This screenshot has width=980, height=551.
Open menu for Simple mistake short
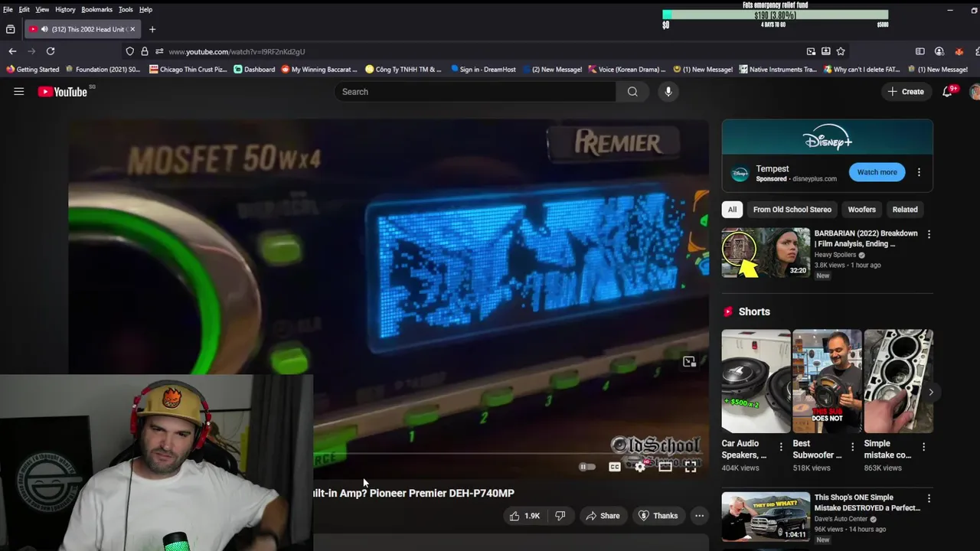pos(923,447)
